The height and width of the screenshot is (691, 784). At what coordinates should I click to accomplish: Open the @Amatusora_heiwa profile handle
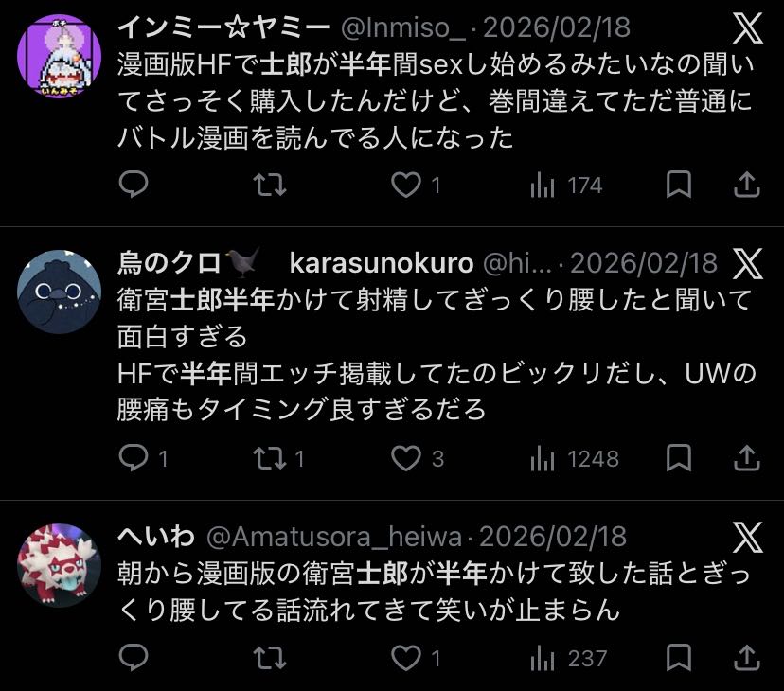point(334,537)
